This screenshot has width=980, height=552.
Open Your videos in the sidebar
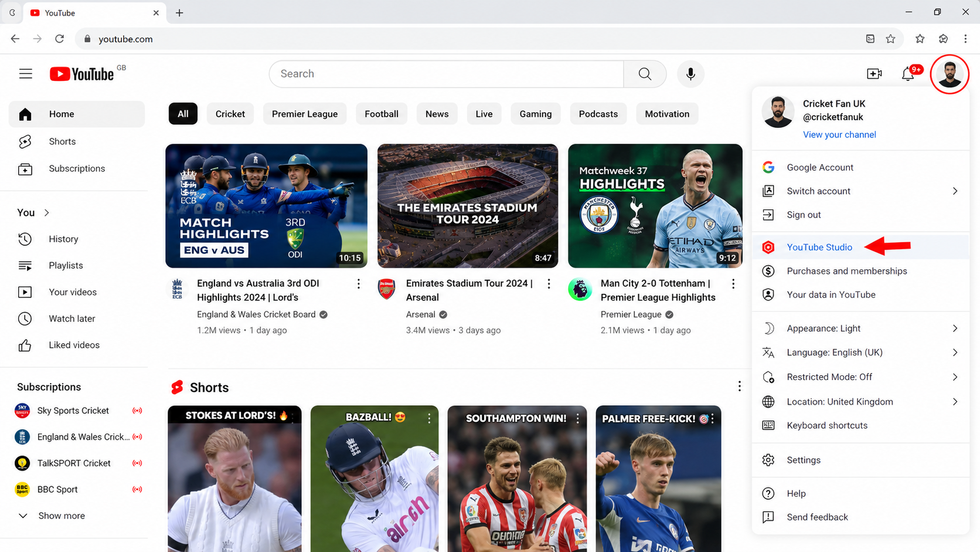tap(77, 292)
